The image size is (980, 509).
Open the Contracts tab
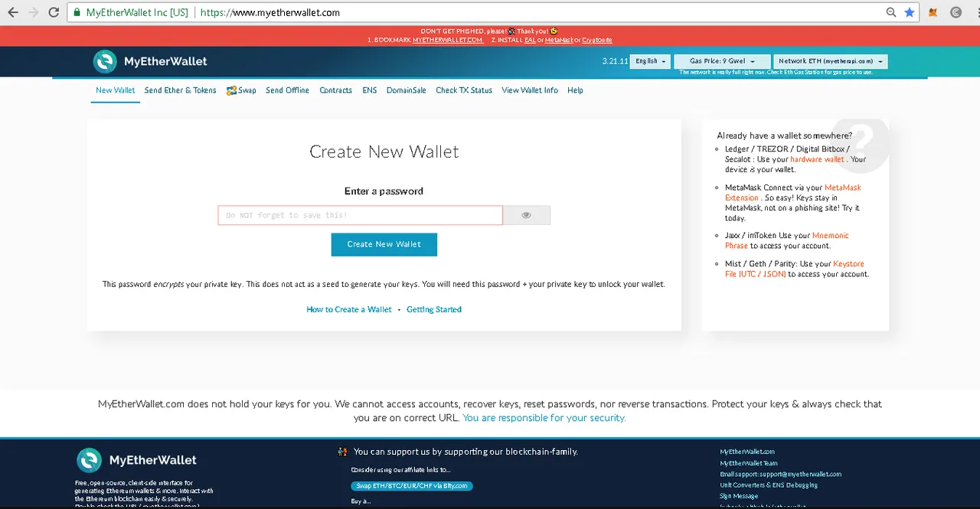coord(335,90)
